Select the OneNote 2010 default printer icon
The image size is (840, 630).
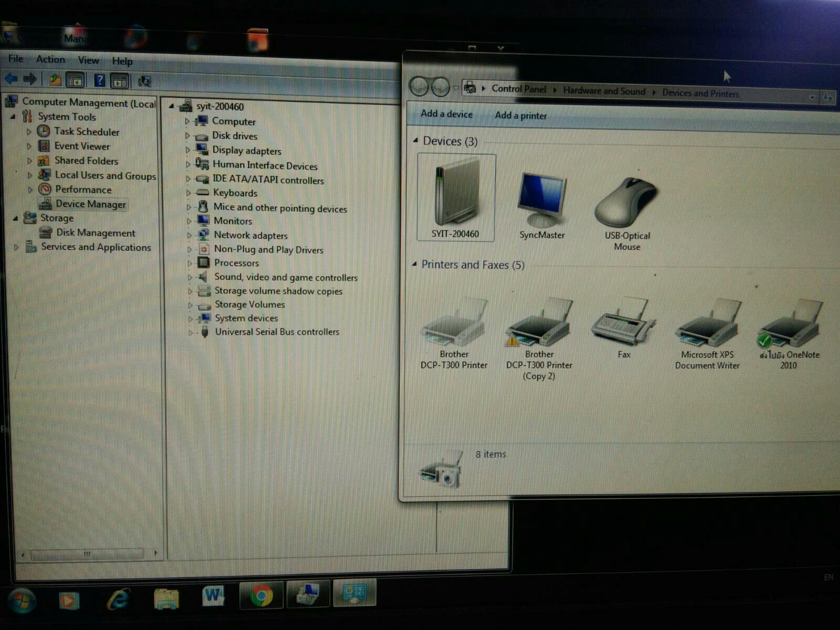click(x=789, y=334)
